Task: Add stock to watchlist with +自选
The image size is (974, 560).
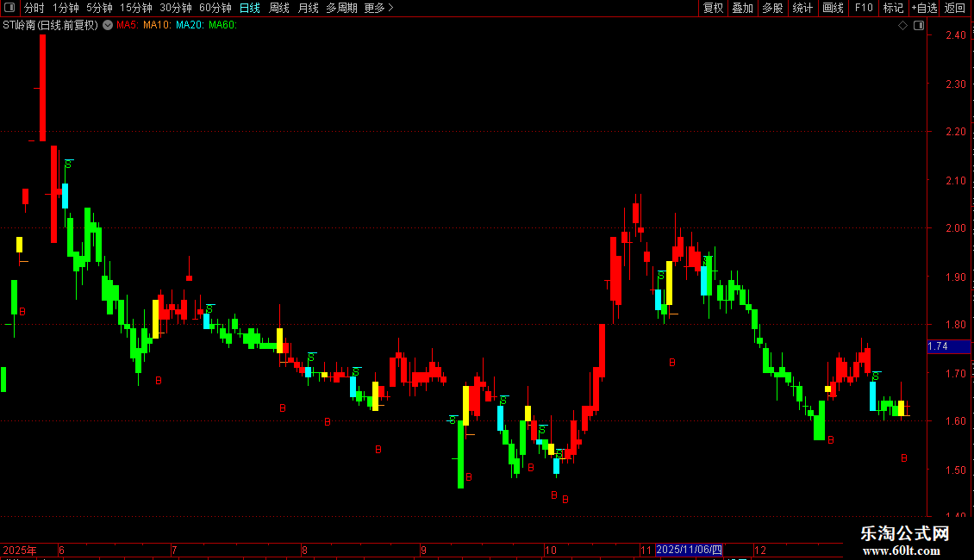Action: pos(924,8)
